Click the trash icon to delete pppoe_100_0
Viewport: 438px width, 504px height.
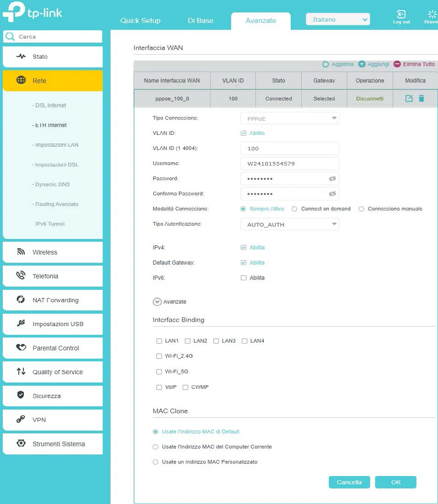click(x=421, y=99)
